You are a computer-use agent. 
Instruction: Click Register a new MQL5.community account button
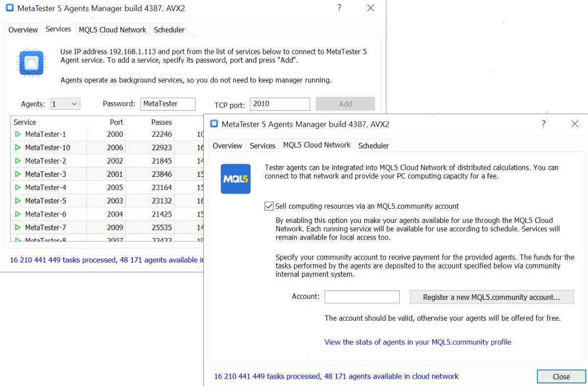(491, 297)
